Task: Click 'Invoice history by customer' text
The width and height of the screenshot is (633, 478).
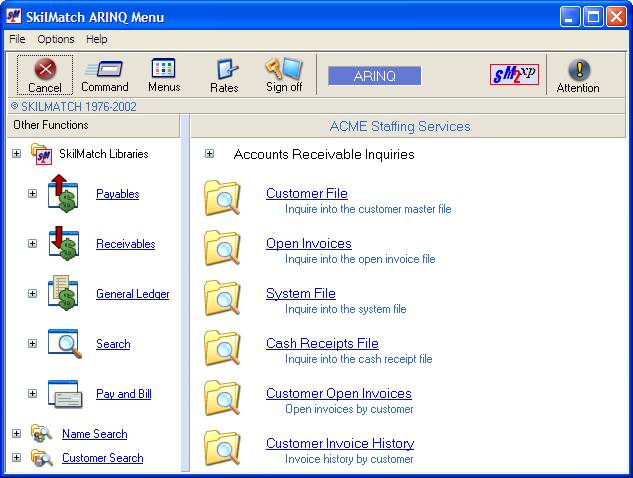Action: 349,459
